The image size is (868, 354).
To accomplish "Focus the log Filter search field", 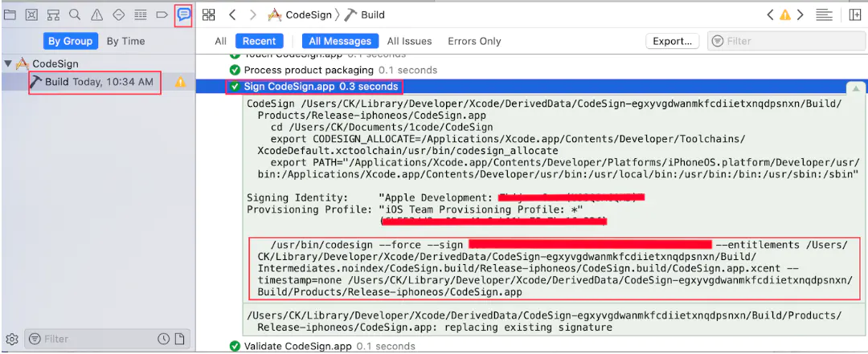I will (784, 41).
